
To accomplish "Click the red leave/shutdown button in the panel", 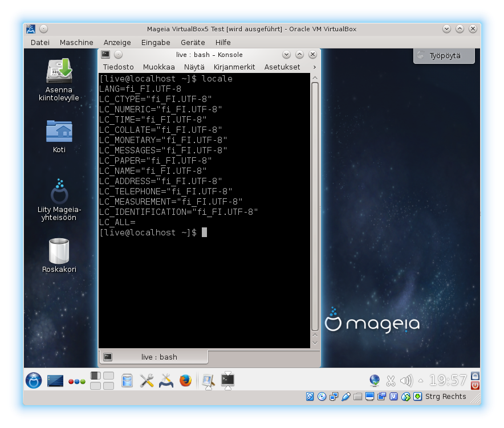I will coord(475,385).
